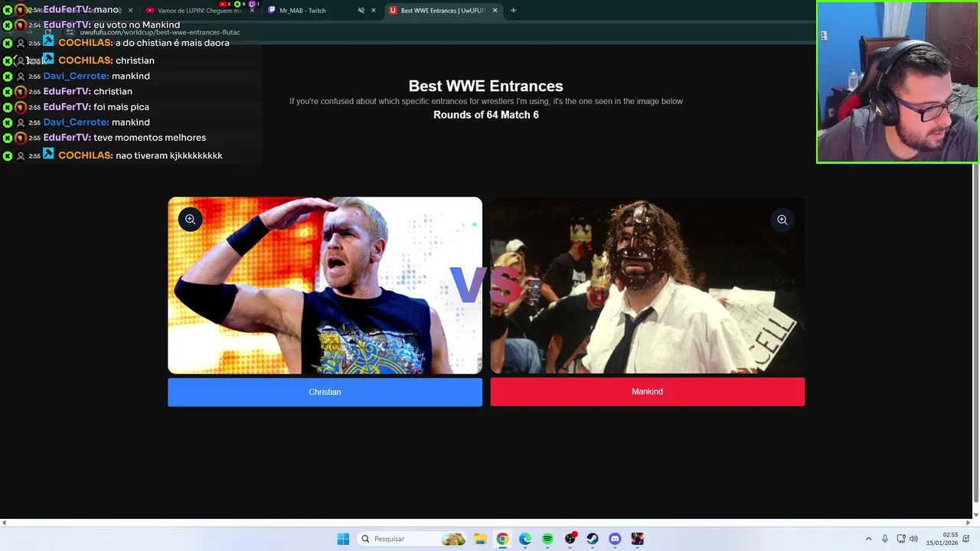
Task: Click the Rounds of 64 Match 6 text
Action: 485,115
